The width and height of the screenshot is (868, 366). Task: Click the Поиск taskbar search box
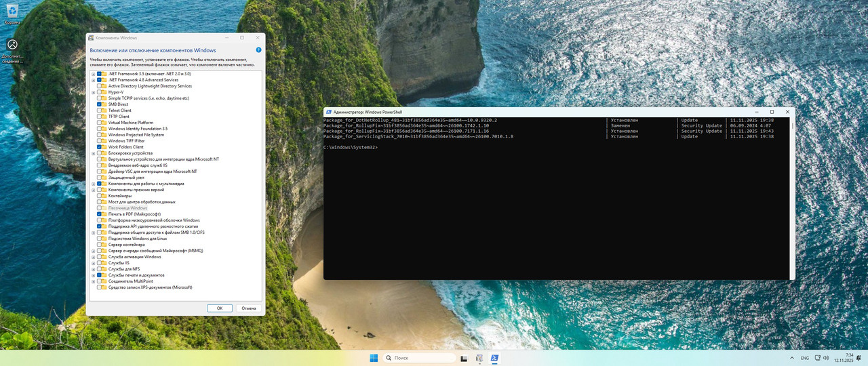420,358
